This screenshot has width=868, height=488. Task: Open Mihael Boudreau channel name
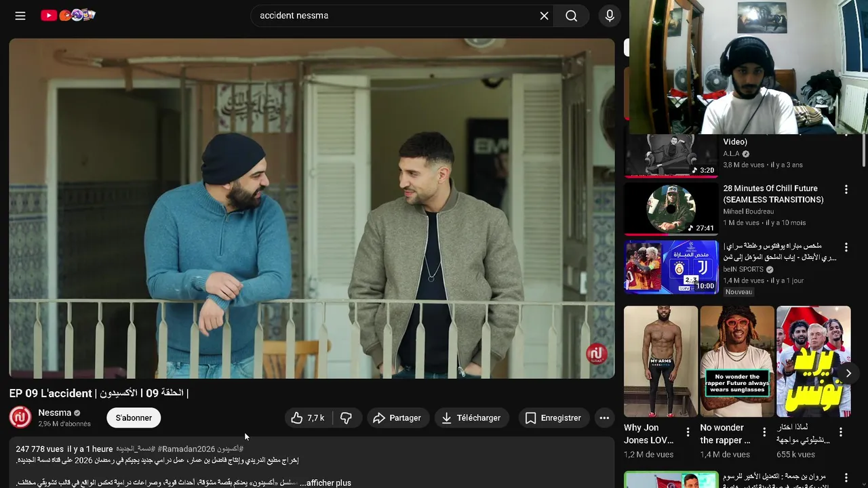click(x=748, y=211)
